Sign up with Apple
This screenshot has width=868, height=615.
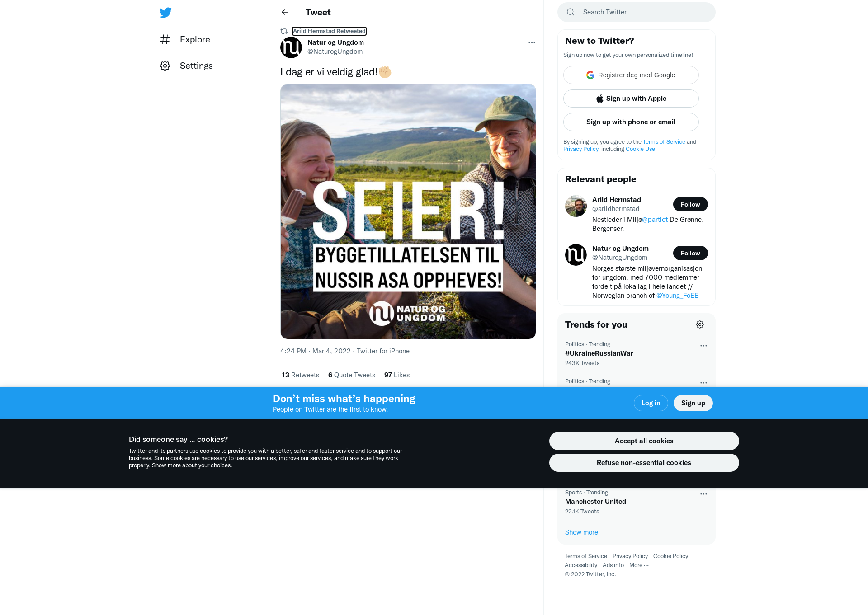click(x=631, y=99)
